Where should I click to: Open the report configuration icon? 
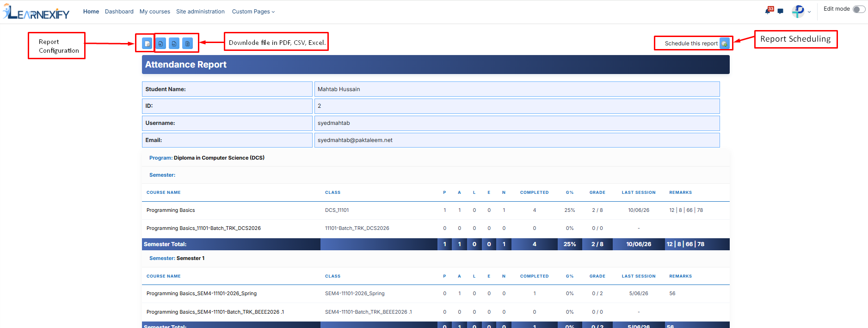(x=147, y=43)
